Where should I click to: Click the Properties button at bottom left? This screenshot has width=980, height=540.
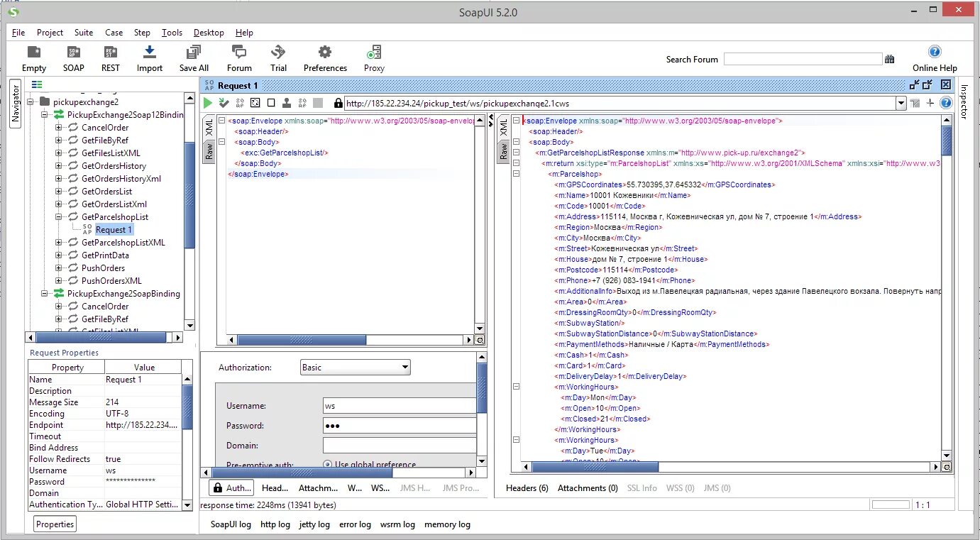click(55, 524)
